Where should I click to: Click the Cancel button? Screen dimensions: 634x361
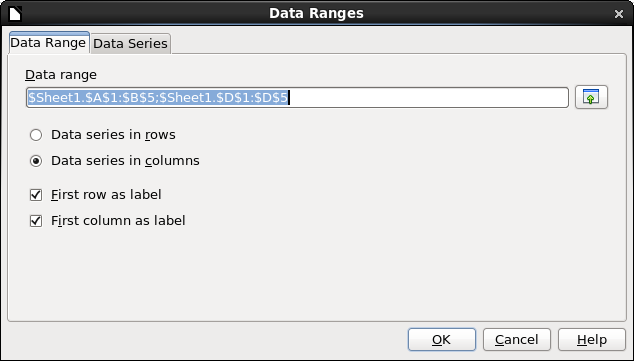[517, 340]
